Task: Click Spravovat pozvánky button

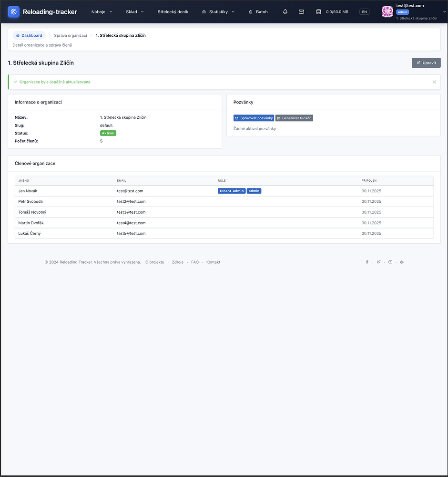Action: coord(254,118)
